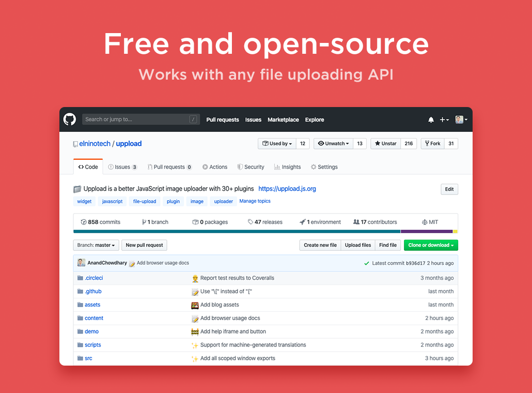Open the user avatar menu
The height and width of the screenshot is (393, 532).
point(461,119)
